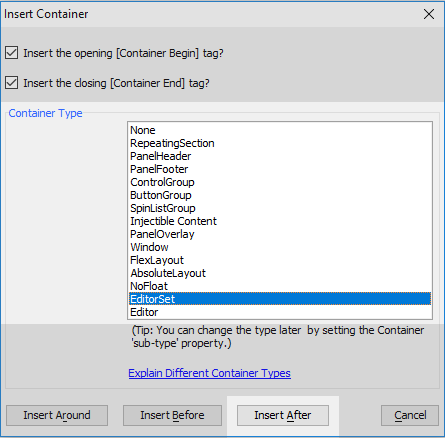The image size is (445, 438).
Task: Pick PanelHeader from the list
Action: tap(280, 156)
